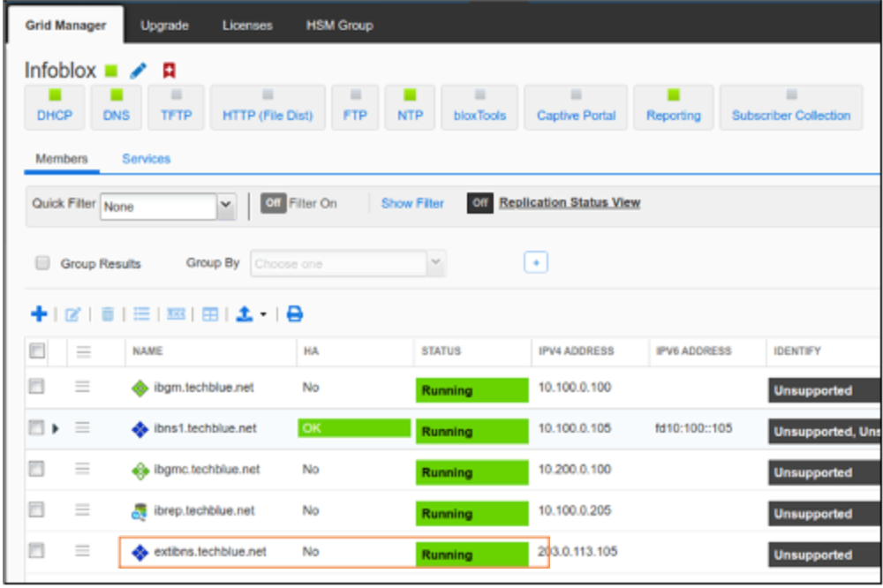Select the Services tab
883x588 pixels.
pos(146,159)
